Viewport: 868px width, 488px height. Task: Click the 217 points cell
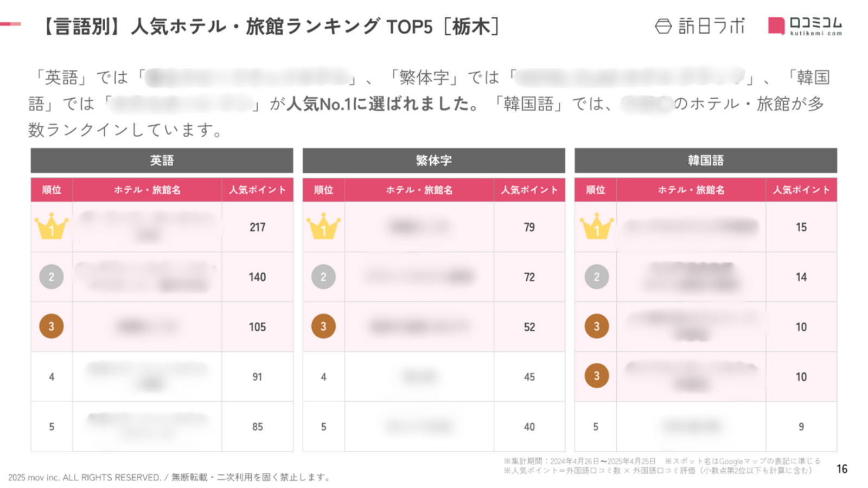click(x=257, y=227)
